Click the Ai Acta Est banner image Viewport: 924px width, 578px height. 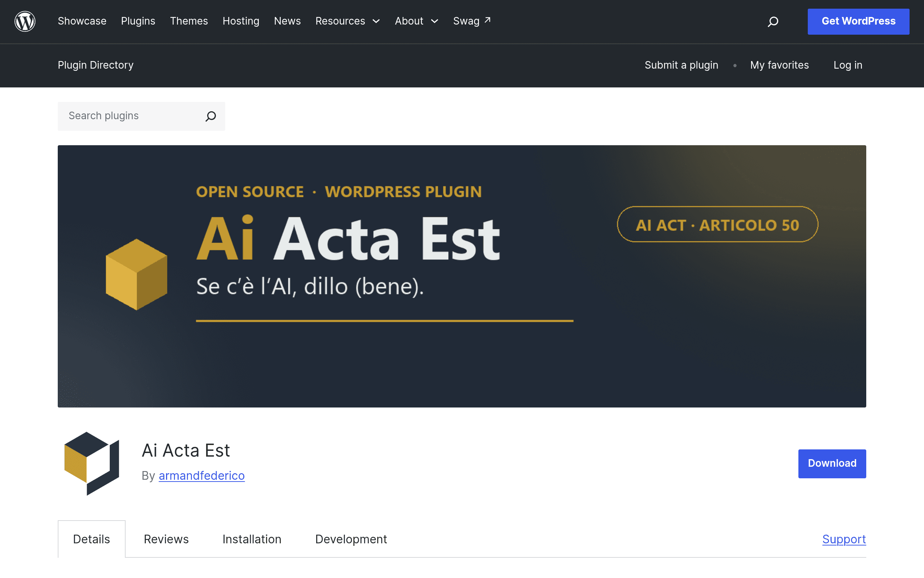(462, 276)
